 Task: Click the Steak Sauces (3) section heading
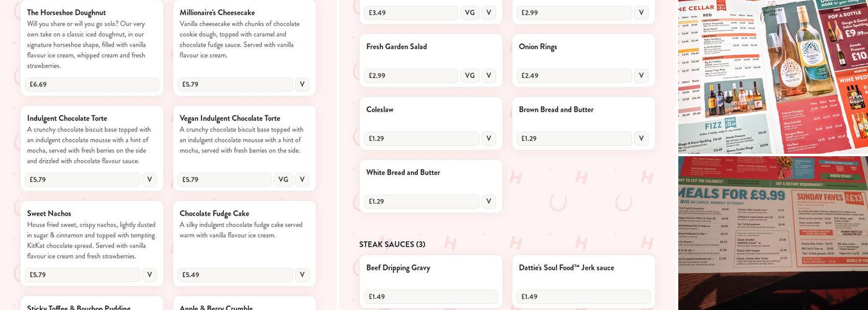(x=392, y=244)
